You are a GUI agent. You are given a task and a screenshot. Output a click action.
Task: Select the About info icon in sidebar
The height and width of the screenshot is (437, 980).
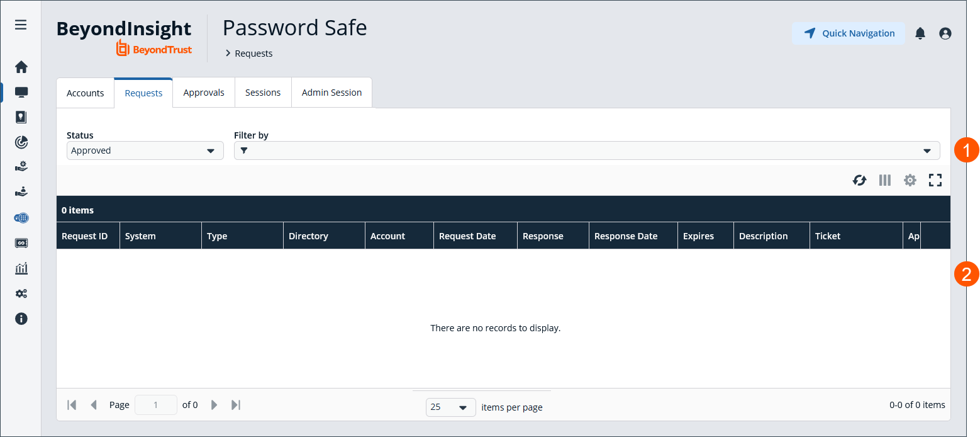point(21,319)
